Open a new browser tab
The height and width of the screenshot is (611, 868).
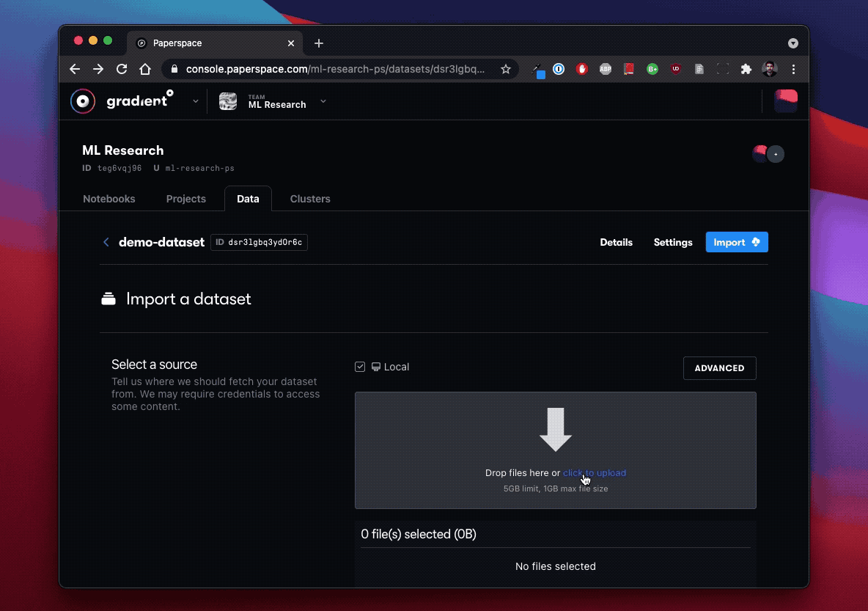coord(319,43)
